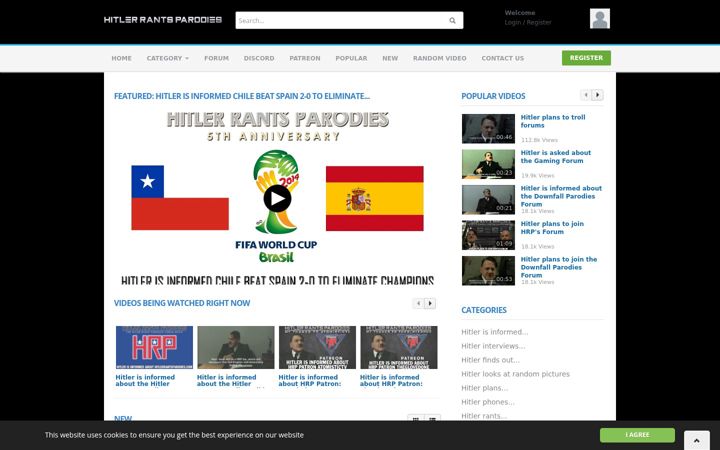The image size is (720, 450).
Task: Click the 00:53 popular video thumbnail
Action: tap(488, 270)
